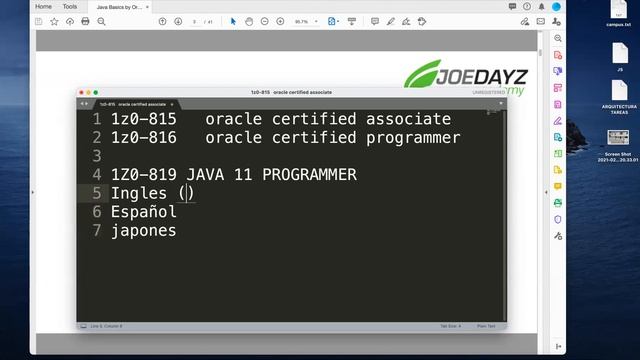Viewport: 640px width, 360px height.
Task: Open the find text magnifier in toolbar
Action: point(101,22)
